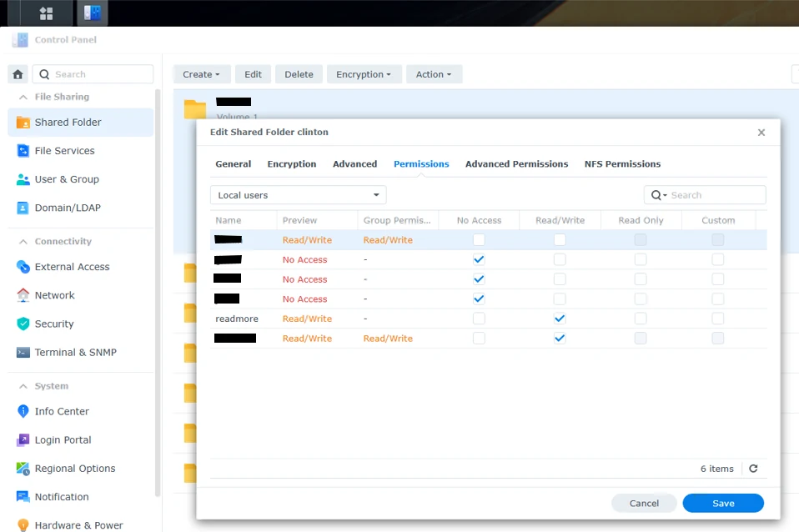Click the refresh icon beside 6 items
799x532 pixels.
pyautogui.click(x=753, y=469)
